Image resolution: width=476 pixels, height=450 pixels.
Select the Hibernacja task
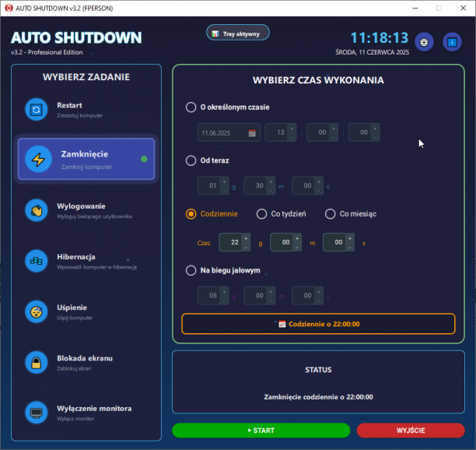point(86,261)
